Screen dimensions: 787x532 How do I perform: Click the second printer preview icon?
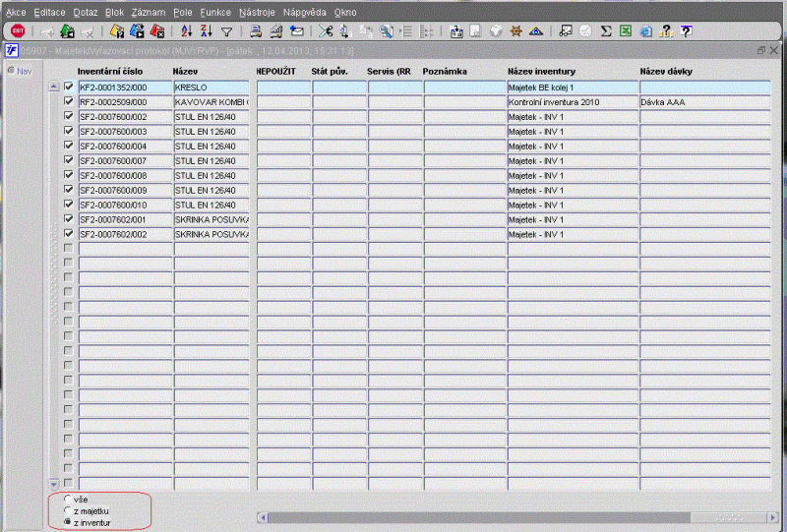(276, 31)
